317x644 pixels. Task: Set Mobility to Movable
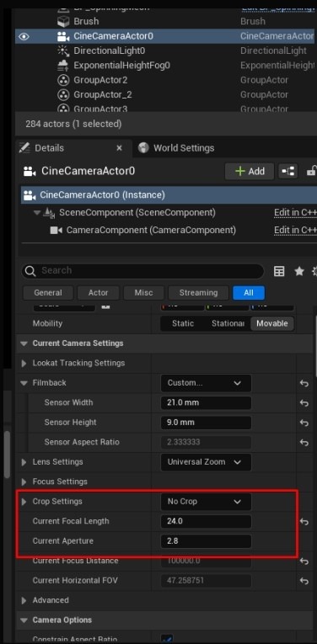[272, 323]
